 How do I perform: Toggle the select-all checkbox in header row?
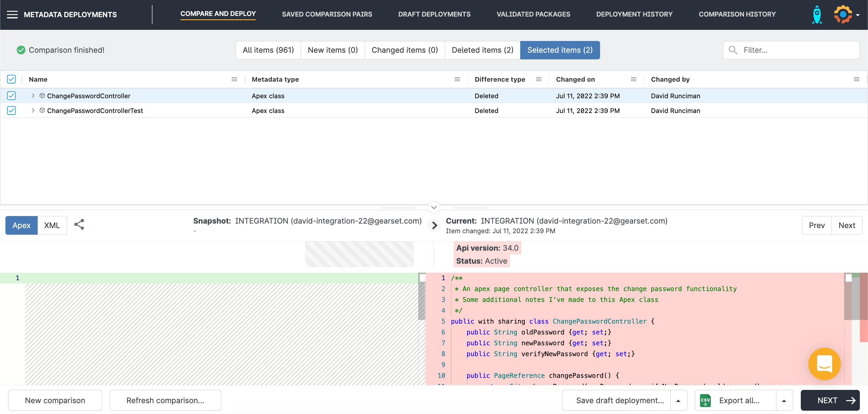tap(12, 79)
